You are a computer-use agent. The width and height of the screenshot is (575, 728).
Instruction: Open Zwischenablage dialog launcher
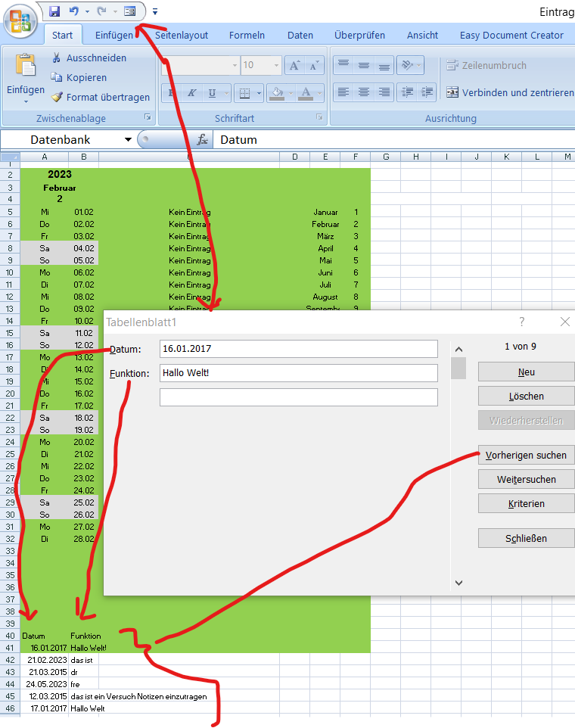coord(148,117)
